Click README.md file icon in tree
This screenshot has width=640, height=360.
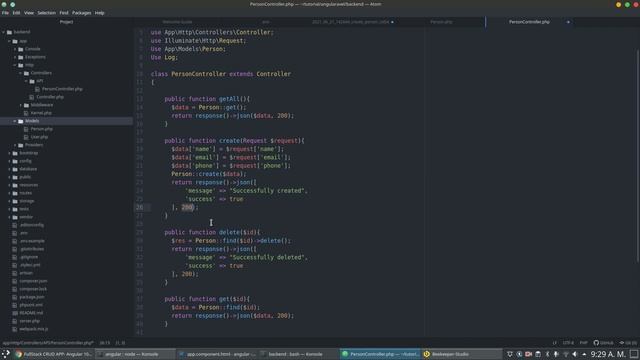(x=15, y=313)
